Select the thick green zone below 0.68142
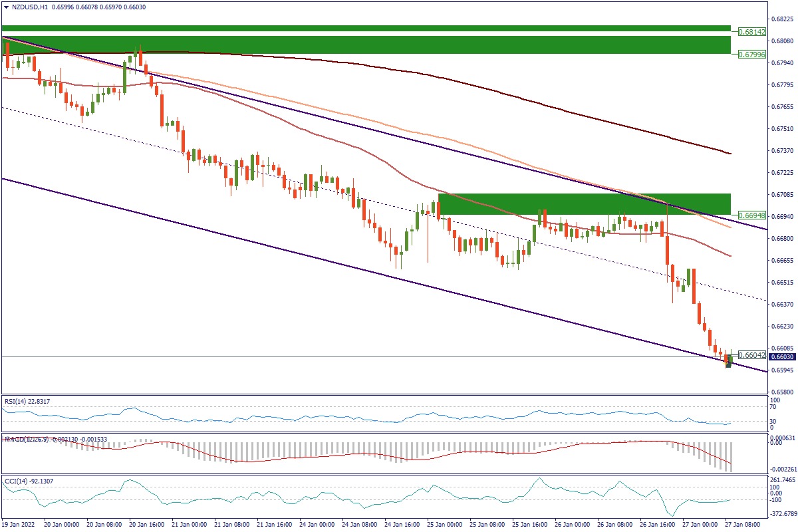 [366, 45]
